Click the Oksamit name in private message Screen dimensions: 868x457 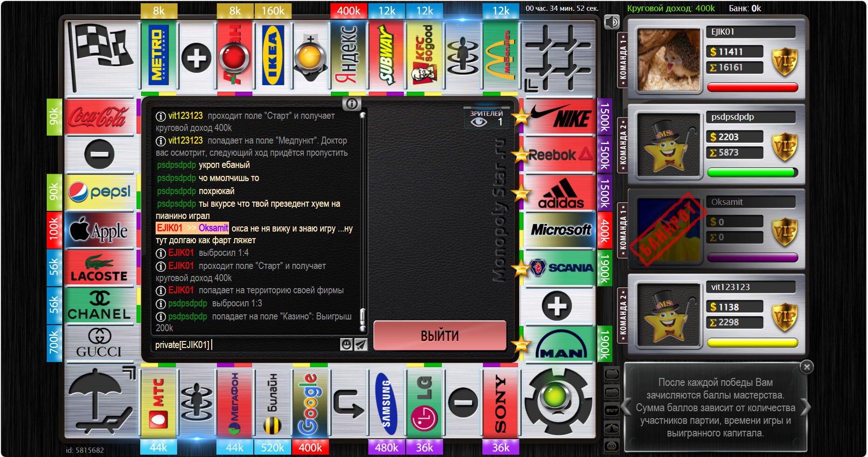tap(213, 228)
